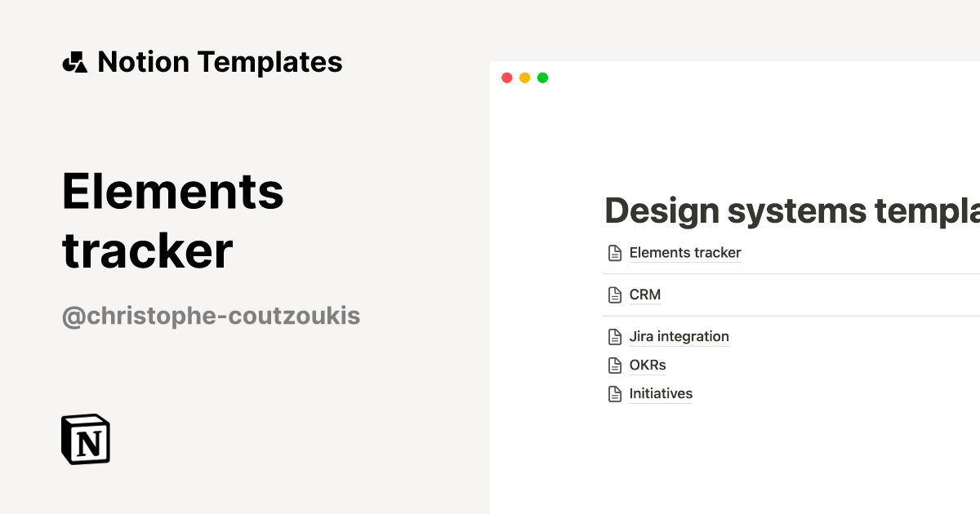Click the page icon beside CRM
980x514 pixels.
614,295
